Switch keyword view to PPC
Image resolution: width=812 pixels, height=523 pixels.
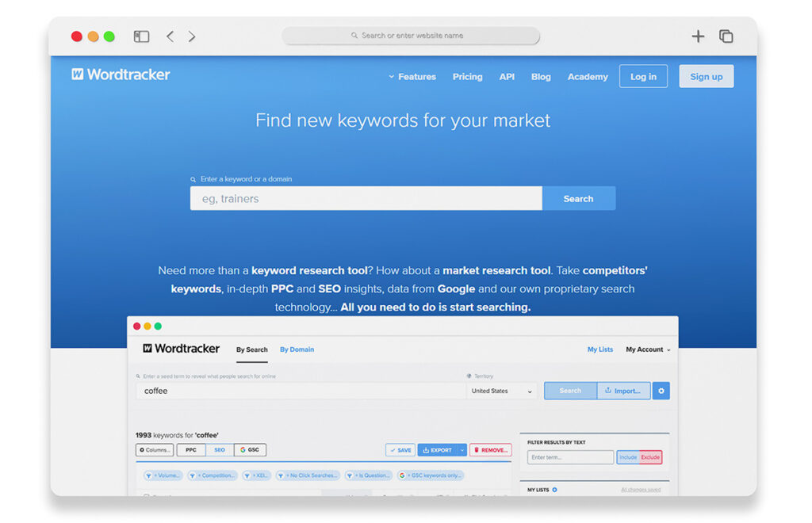pyautogui.click(x=191, y=450)
